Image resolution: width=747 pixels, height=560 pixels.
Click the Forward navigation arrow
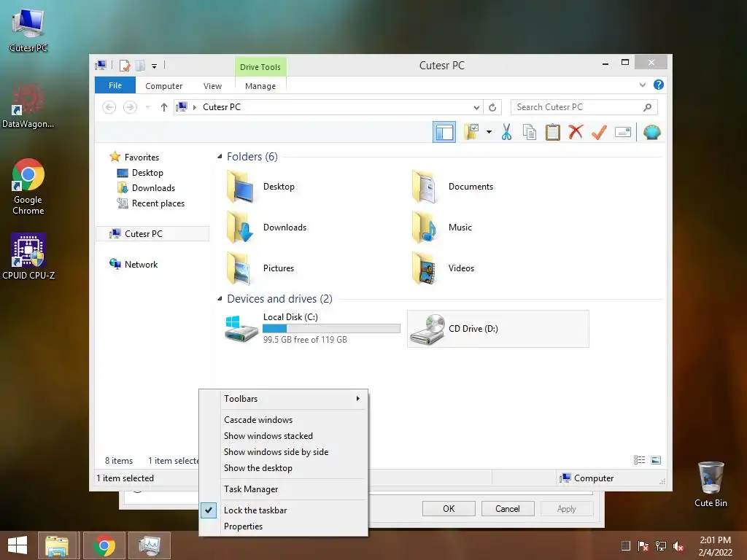(130, 107)
